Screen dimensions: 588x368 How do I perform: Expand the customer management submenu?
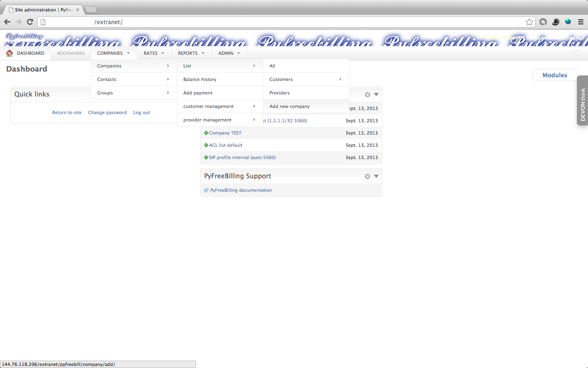[220, 106]
